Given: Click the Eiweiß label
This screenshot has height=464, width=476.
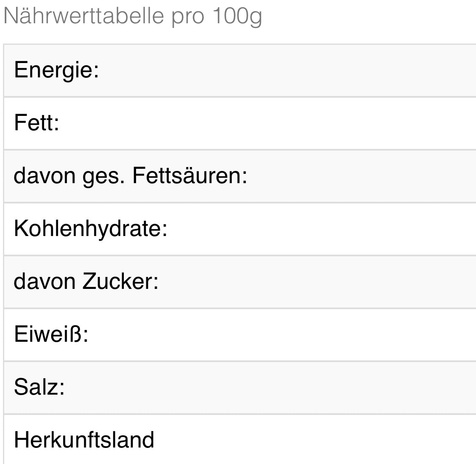Looking at the screenshot, I should (x=51, y=334).
